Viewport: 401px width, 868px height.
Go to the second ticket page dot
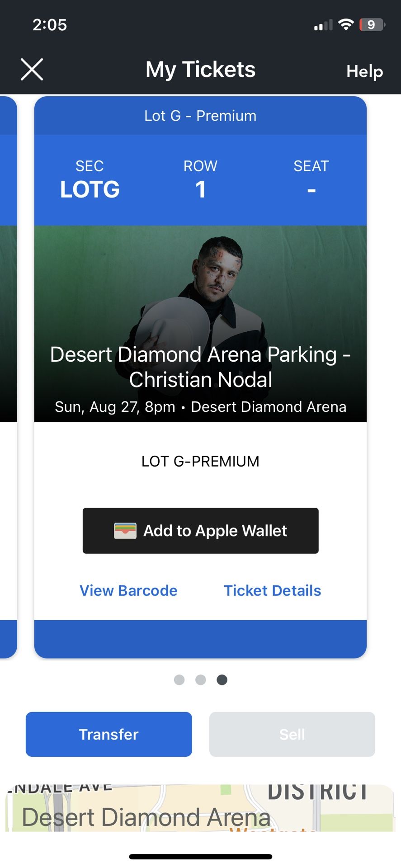201,680
